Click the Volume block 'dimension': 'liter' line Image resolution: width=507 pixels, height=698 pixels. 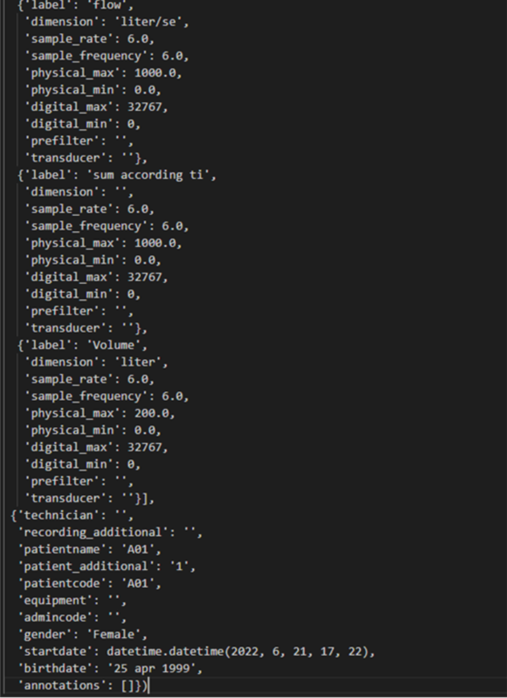click(96, 362)
